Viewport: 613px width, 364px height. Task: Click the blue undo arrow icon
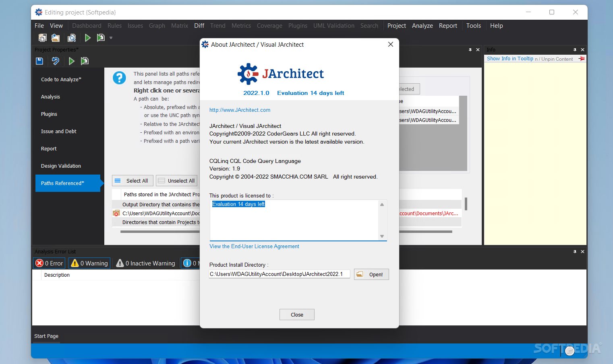point(56,61)
